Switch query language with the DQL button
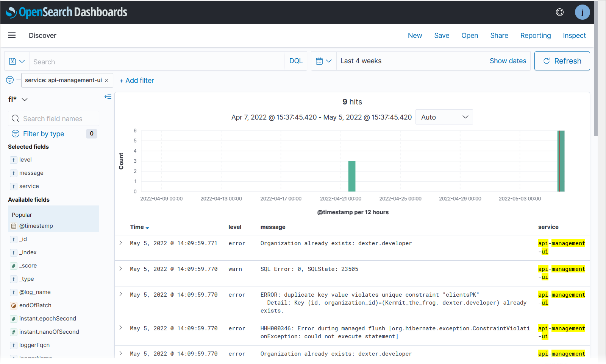 [x=295, y=61]
